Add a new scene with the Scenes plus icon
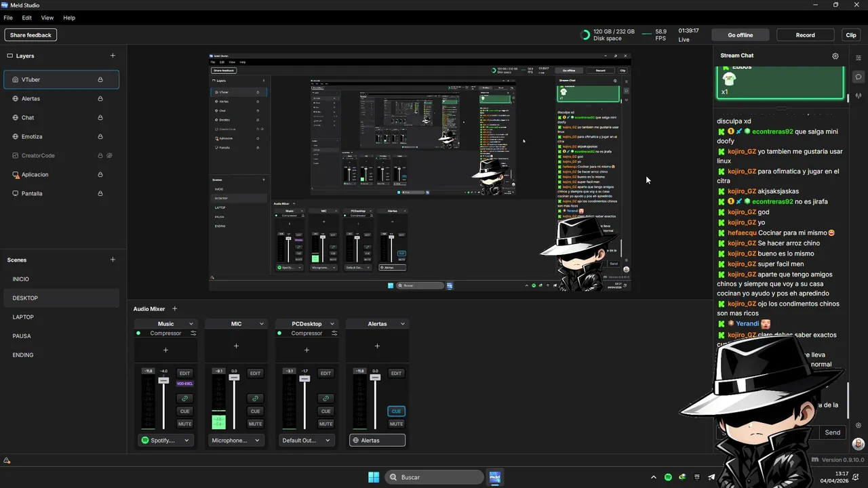The width and height of the screenshot is (868, 488). pyautogui.click(x=113, y=260)
